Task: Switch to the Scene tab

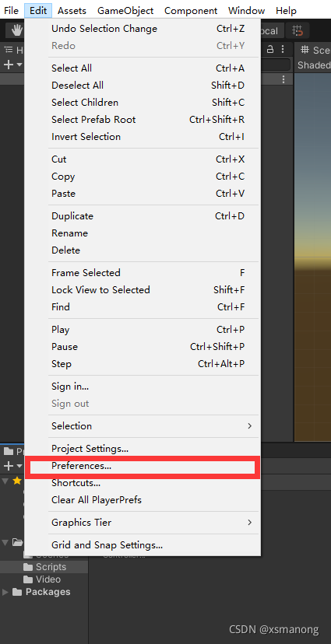Action: pos(315,50)
